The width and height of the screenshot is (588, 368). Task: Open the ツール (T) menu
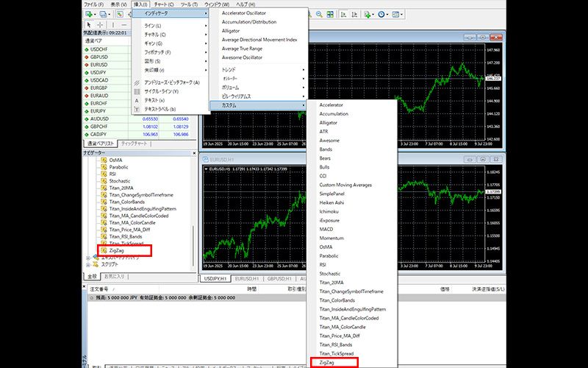189,4
